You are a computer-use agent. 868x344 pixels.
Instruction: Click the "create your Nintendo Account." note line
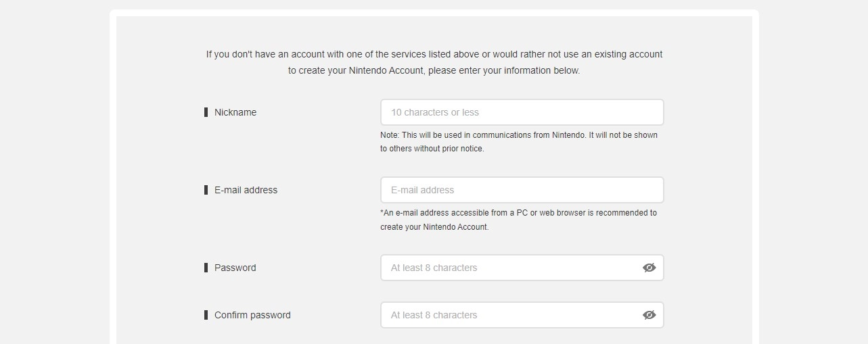tap(434, 227)
